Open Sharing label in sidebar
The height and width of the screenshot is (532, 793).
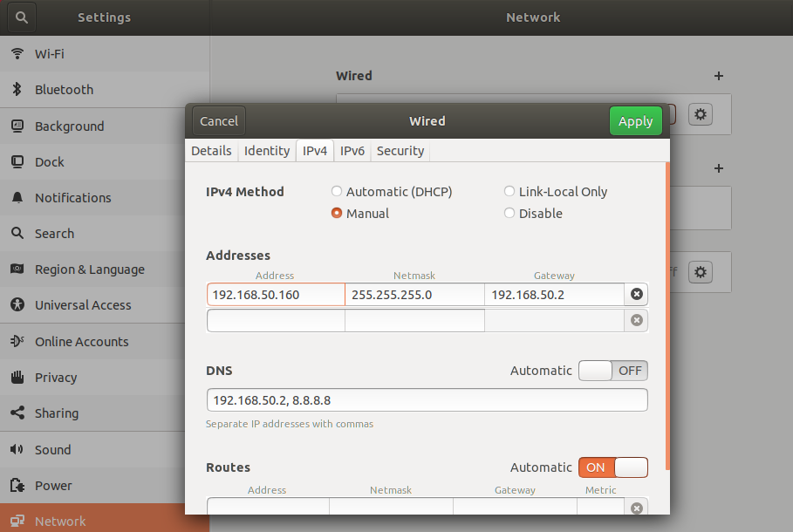(57, 413)
